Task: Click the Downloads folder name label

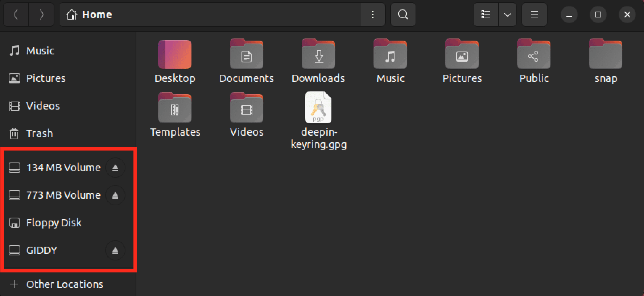Action: (318, 78)
